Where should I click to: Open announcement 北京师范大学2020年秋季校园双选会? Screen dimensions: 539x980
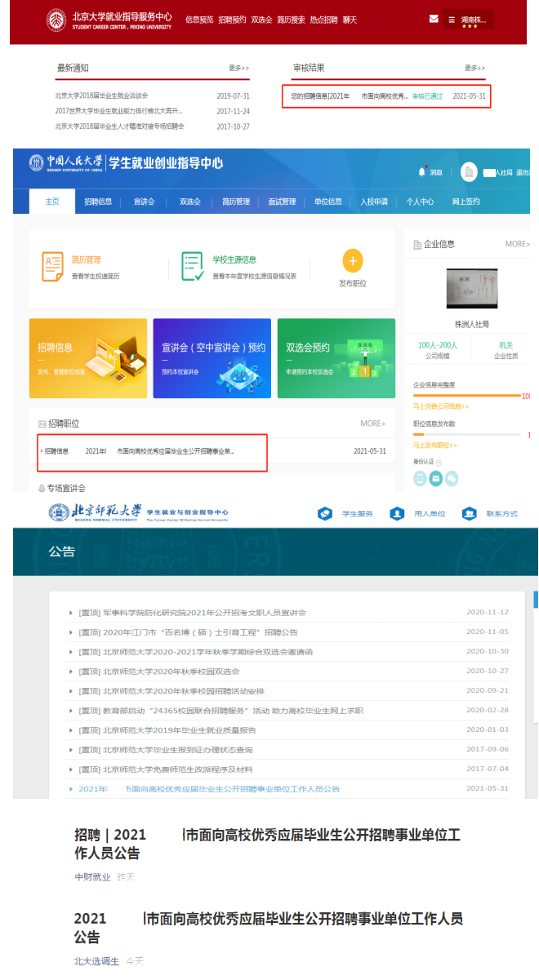click(158, 672)
